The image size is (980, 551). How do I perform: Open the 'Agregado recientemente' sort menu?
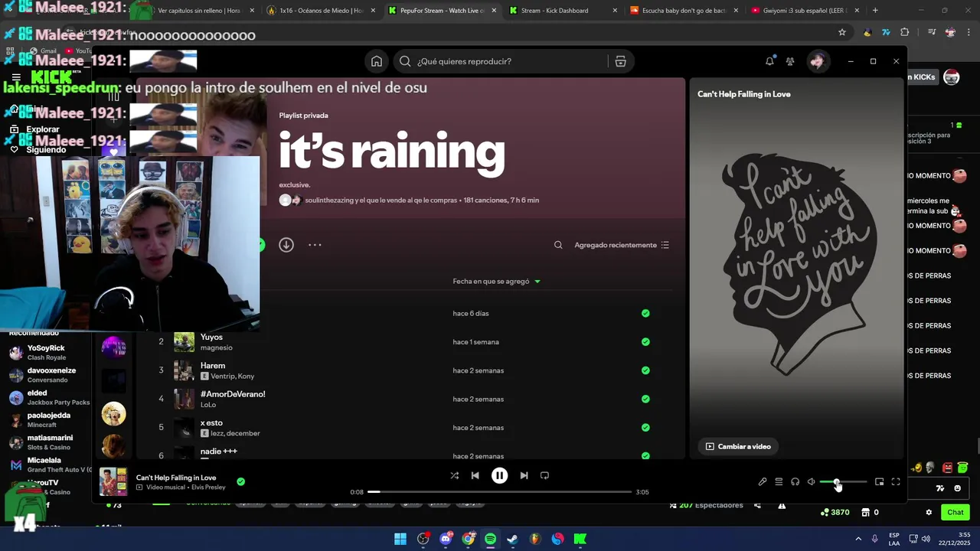coord(622,245)
